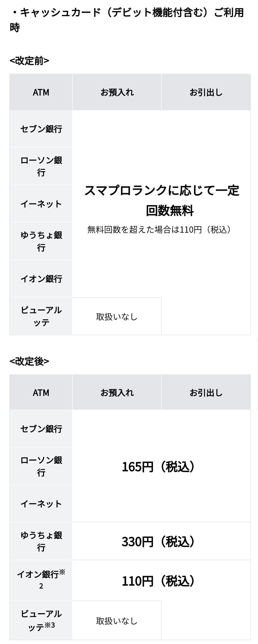Select the お引出し header in the before-revision table

(x=206, y=92)
